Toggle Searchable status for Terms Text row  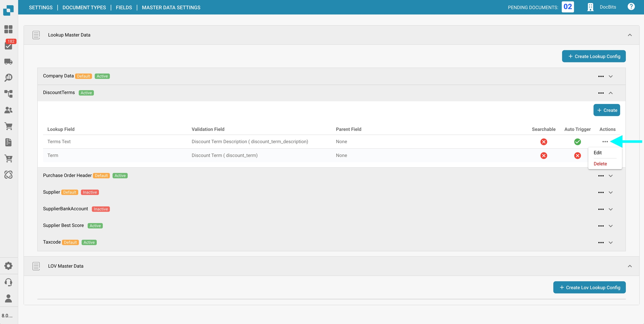click(x=543, y=142)
